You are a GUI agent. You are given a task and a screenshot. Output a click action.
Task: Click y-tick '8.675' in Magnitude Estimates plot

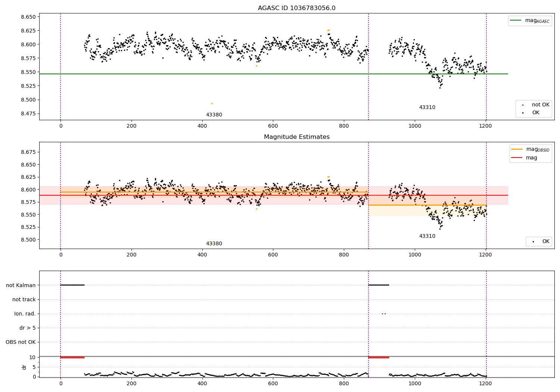pos(28,152)
